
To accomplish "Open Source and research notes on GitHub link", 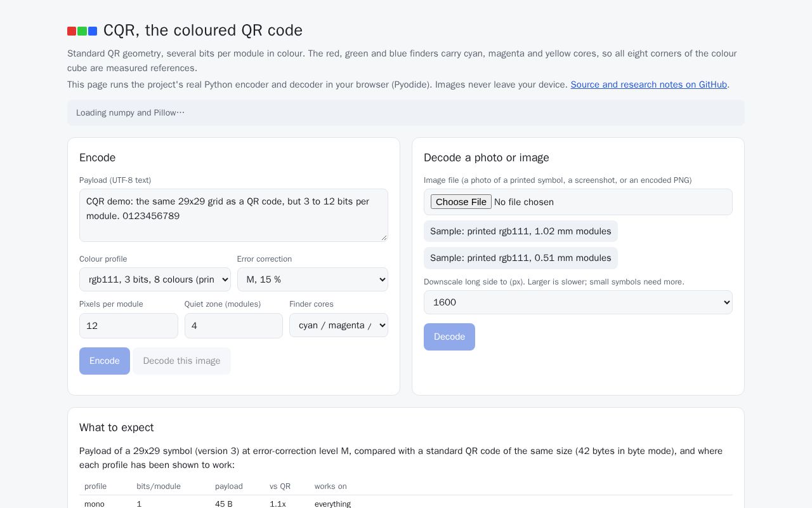I will pyautogui.click(x=648, y=84).
